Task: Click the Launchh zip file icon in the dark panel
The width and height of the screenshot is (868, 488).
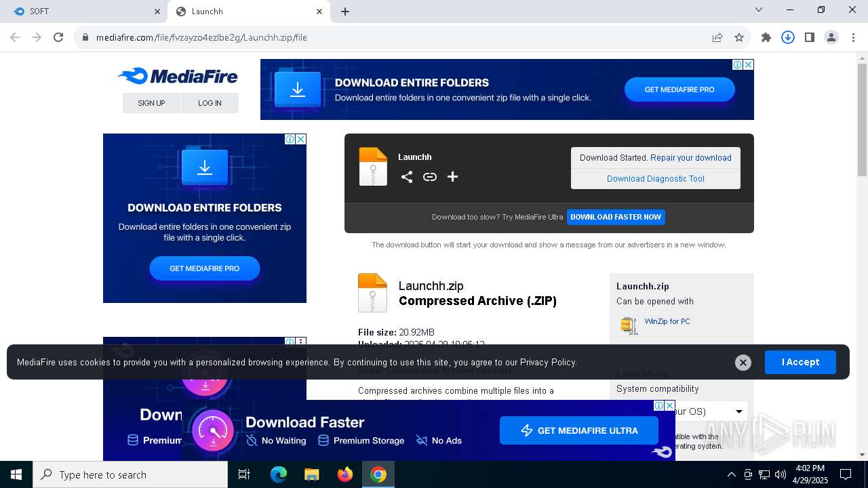Action: [x=373, y=167]
